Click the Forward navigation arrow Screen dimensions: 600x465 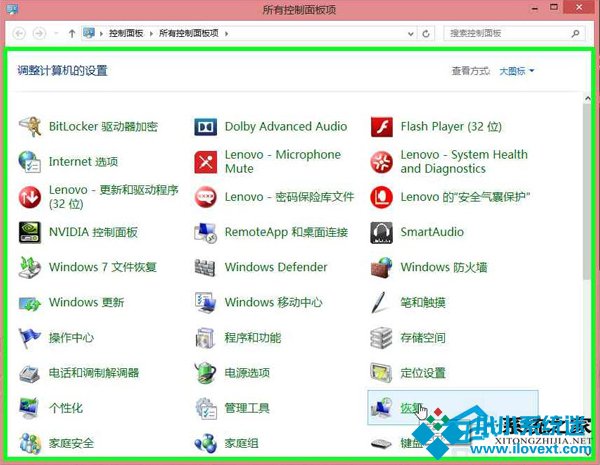point(39,34)
